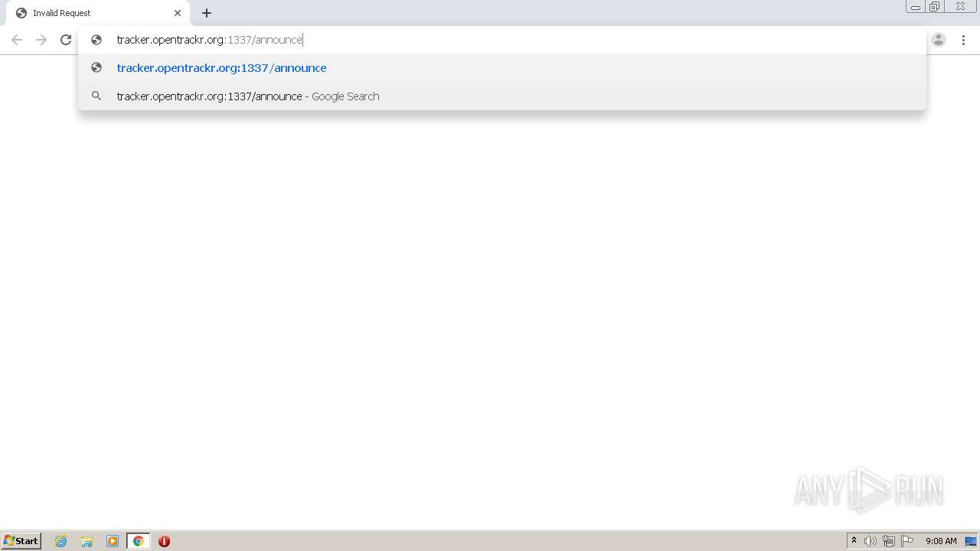Click the magnifier icon in search suggestion
Image resolution: width=980 pixels, height=551 pixels.
[96, 96]
